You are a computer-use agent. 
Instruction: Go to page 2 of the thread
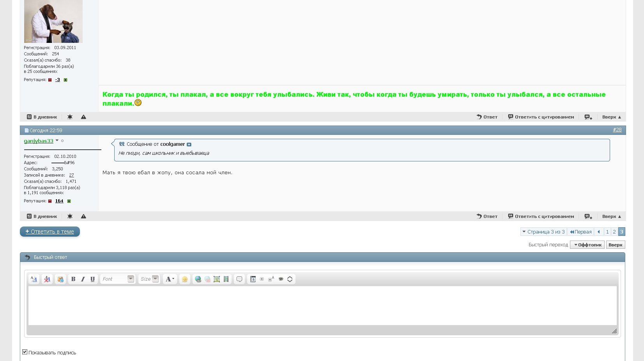[614, 232]
